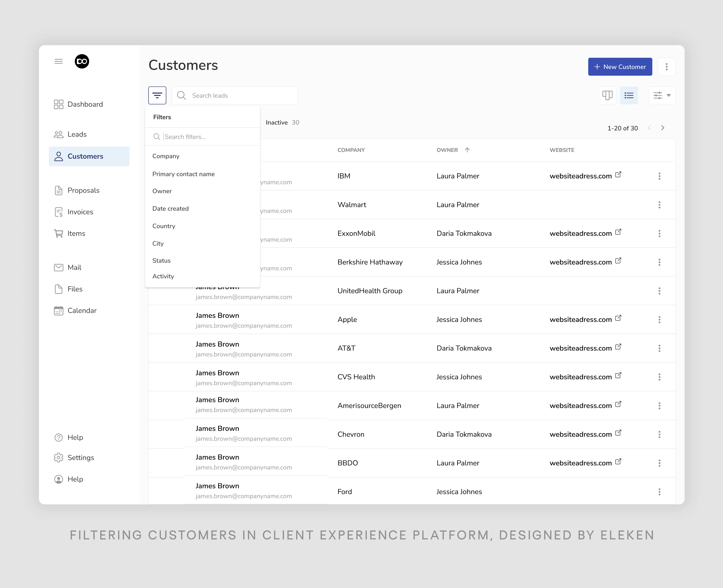Screen dimensions: 723x588
Task: Switch to Inactive tab
Action: (282, 123)
